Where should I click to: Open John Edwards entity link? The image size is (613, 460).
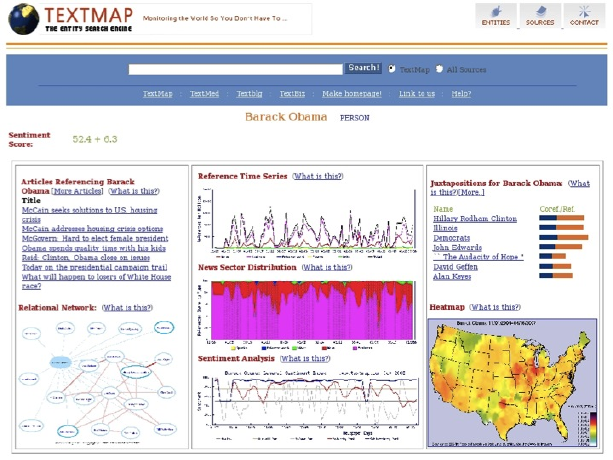457,247
